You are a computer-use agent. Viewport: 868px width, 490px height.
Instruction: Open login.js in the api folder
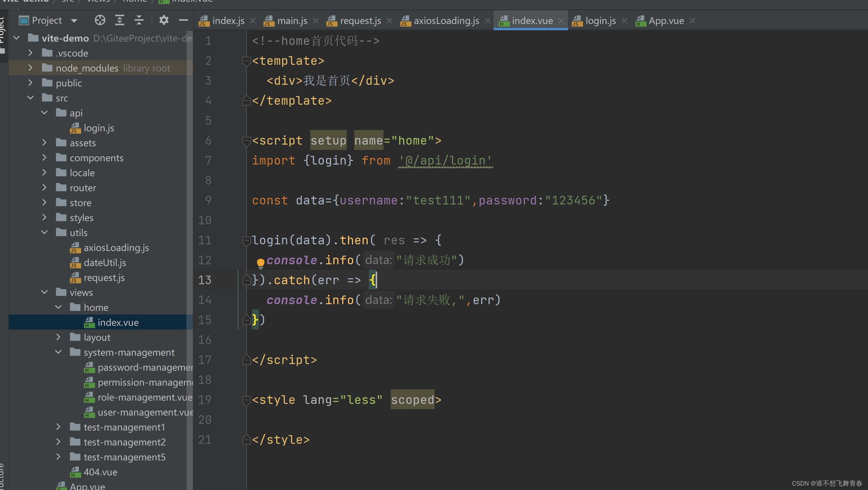tap(99, 128)
